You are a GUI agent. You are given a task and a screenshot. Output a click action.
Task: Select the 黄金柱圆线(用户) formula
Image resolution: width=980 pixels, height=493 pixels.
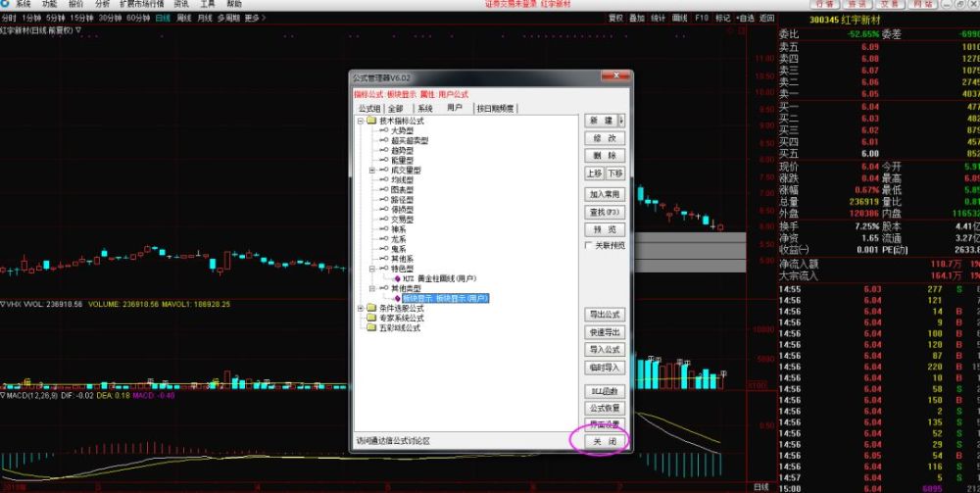tap(440, 278)
